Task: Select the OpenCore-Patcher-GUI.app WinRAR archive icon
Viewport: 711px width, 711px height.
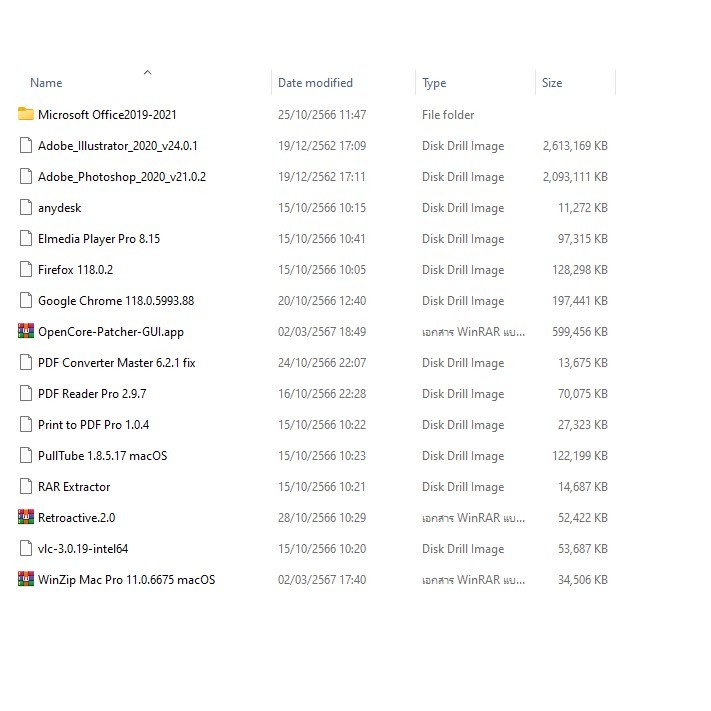Action: click(x=26, y=331)
